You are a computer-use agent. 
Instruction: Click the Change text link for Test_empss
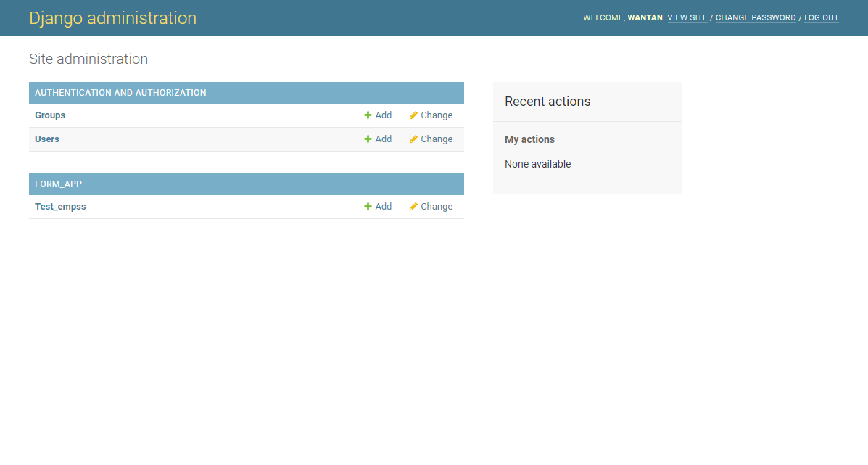point(437,207)
